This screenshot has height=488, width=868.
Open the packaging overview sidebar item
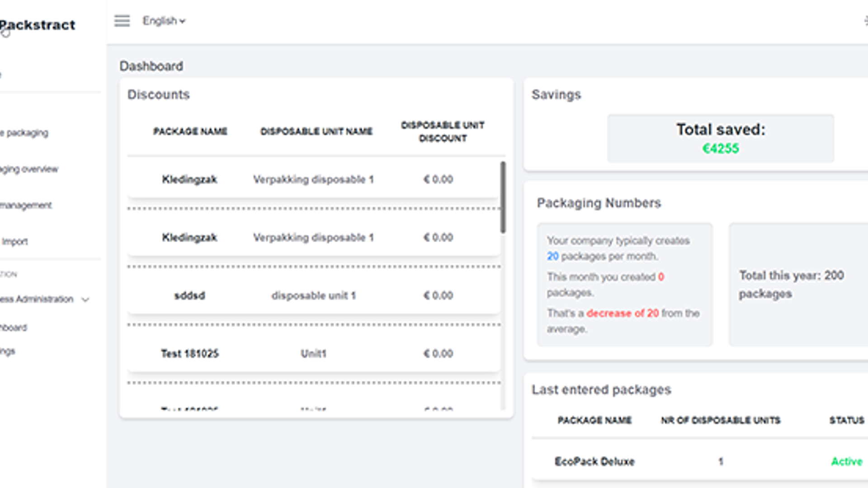pyautogui.click(x=29, y=169)
